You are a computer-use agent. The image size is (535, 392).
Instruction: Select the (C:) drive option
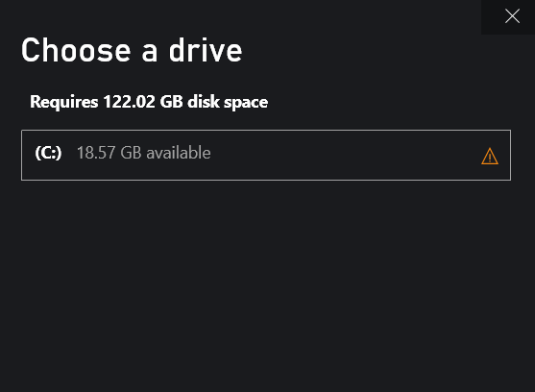[266, 155]
